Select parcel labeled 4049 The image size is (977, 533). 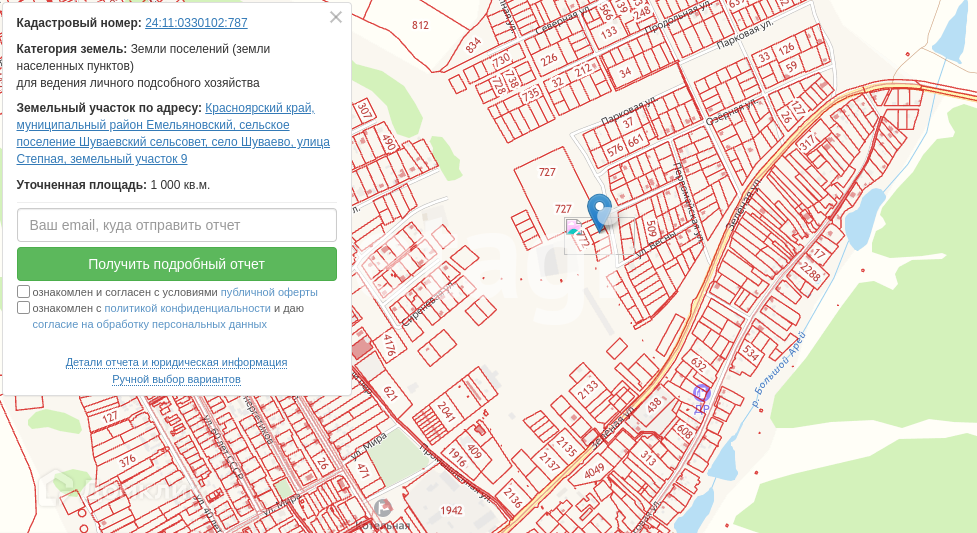[594, 471]
